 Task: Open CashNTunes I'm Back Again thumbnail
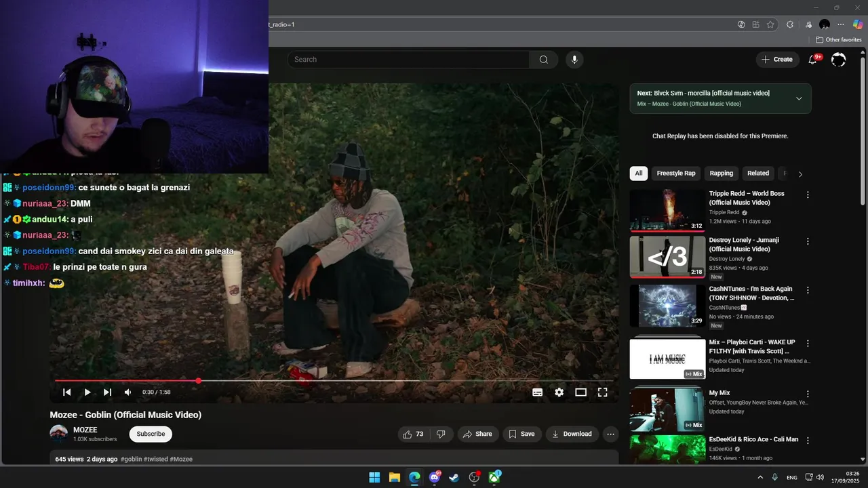pyautogui.click(x=667, y=306)
